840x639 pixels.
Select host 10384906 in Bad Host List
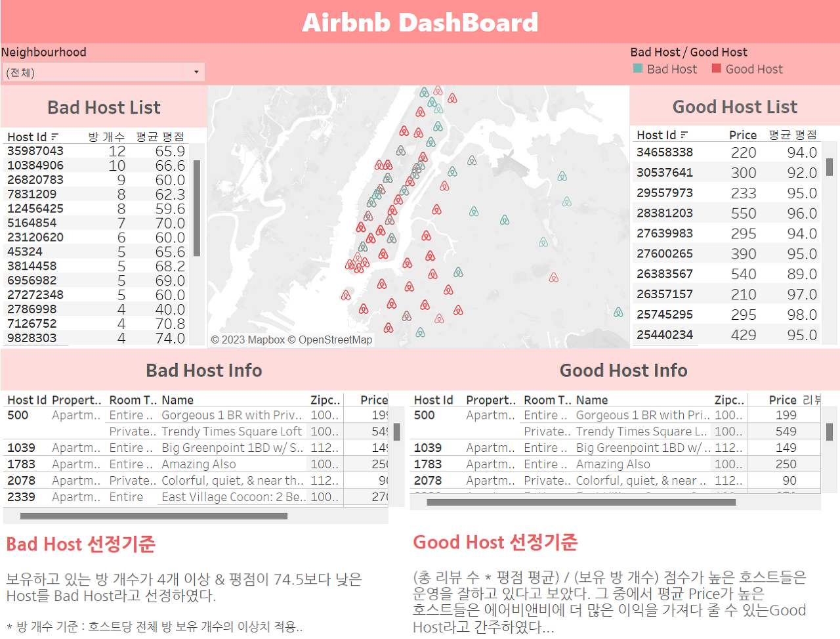(x=35, y=165)
